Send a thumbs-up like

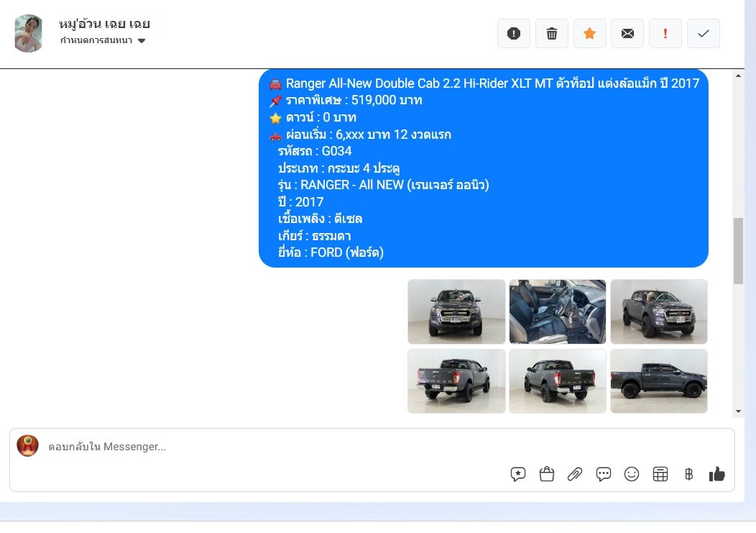717,474
